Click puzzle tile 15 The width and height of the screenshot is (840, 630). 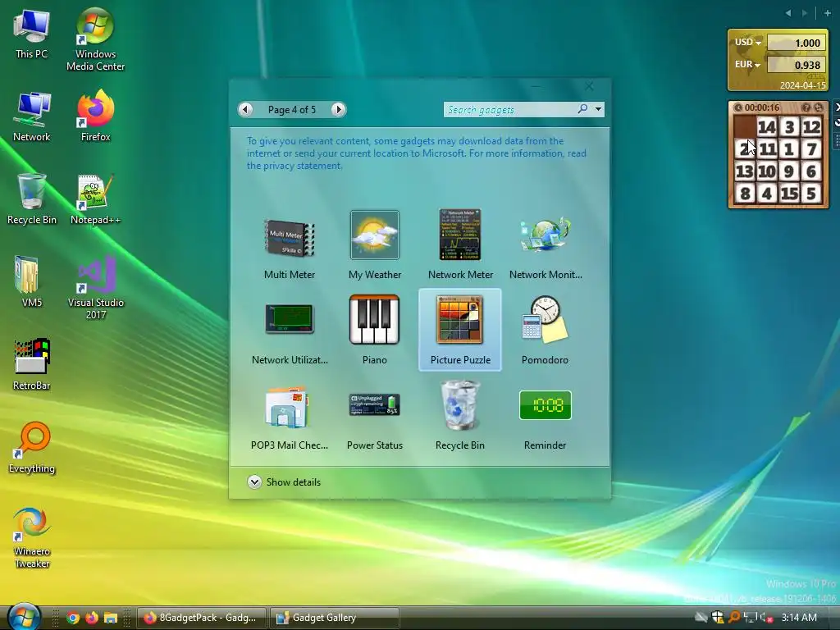789,193
